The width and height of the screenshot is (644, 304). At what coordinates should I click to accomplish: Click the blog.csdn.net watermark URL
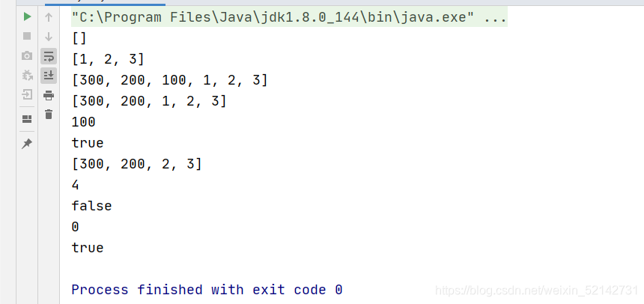pos(537,291)
